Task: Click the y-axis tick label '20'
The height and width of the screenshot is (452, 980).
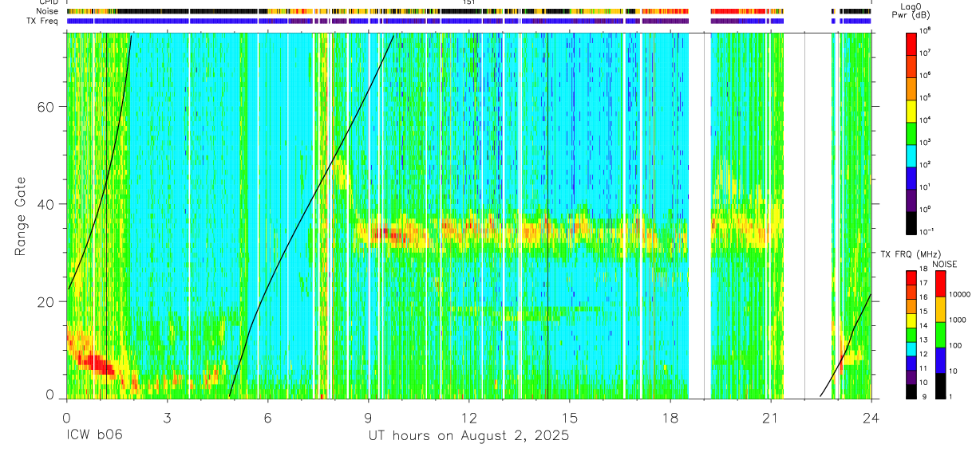Action: (45, 301)
